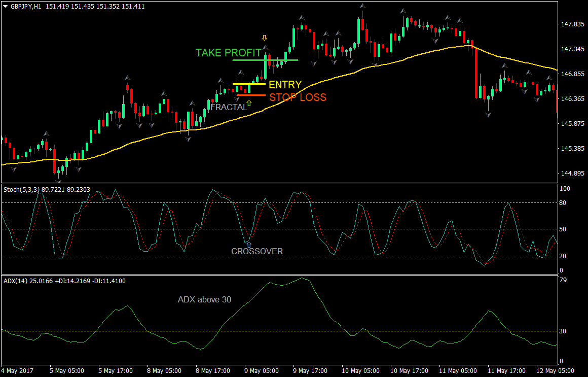
Task: Click the FRACTAL annotation text
Action: tap(228, 108)
